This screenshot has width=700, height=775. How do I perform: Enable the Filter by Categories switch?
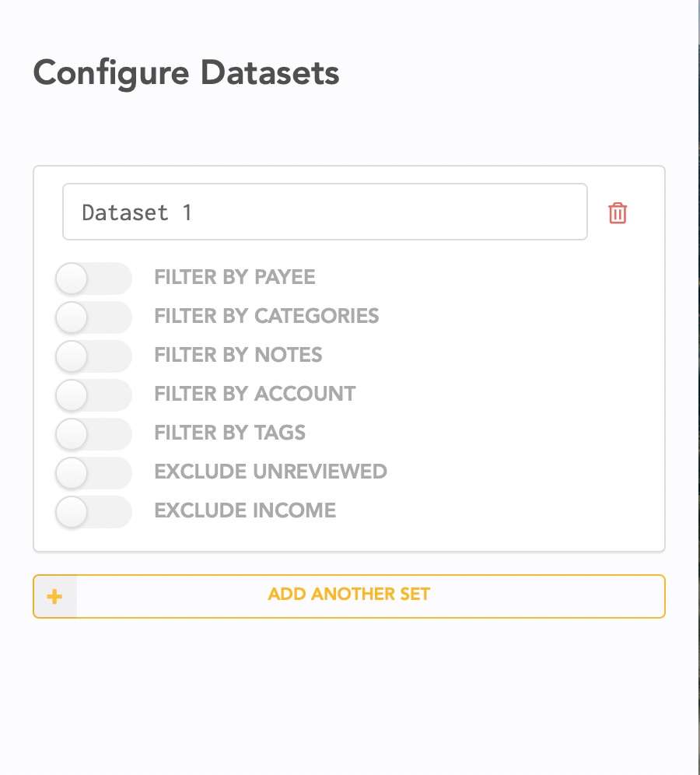(93, 317)
